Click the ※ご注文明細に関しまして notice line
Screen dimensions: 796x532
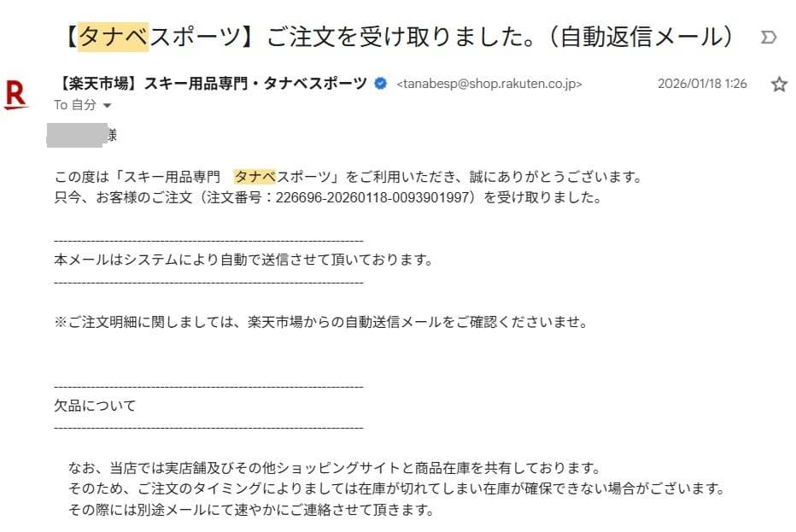pos(320,323)
